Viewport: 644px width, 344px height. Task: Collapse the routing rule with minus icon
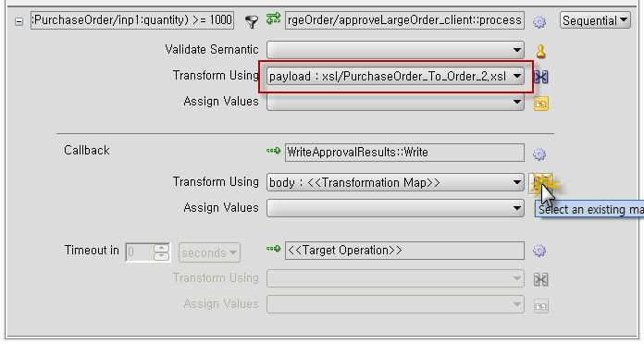tap(19, 21)
